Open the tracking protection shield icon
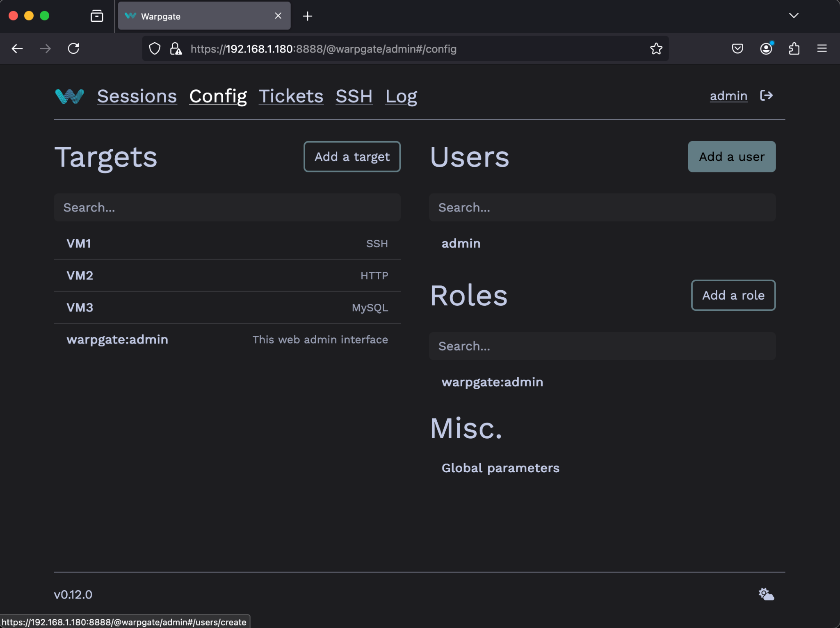Viewport: 840px width, 628px height. (x=155, y=48)
